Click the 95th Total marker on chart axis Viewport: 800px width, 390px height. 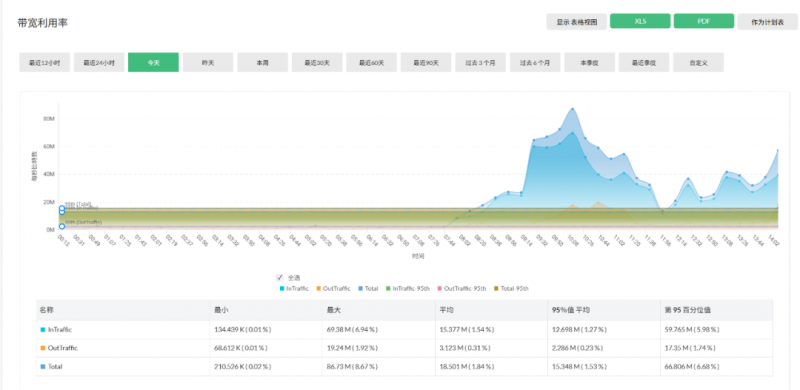62,208
